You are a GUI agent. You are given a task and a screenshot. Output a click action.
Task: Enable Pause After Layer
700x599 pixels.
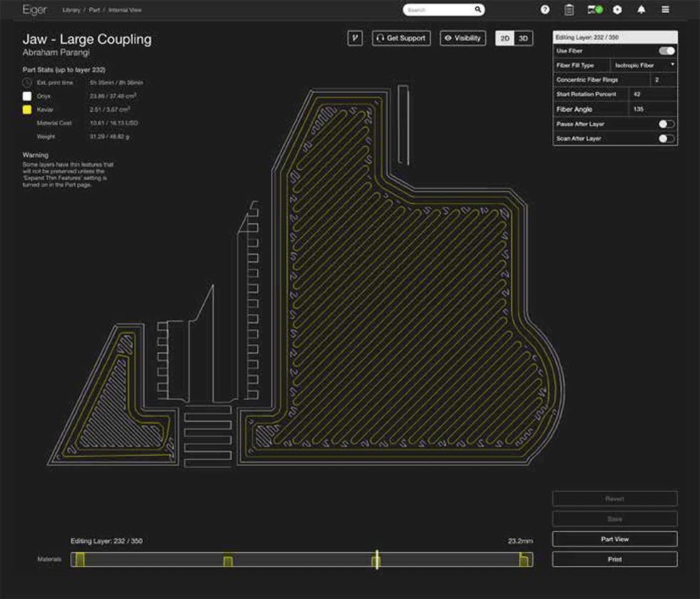667,124
